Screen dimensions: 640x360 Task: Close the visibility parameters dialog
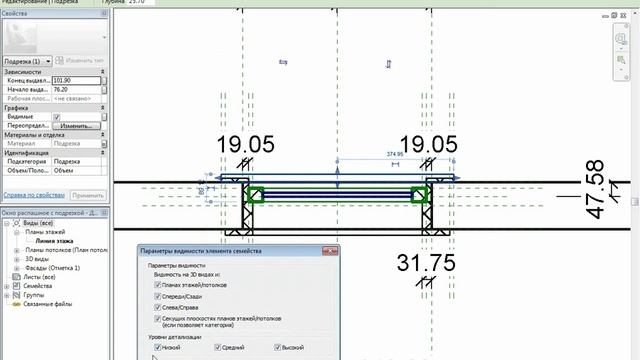coord(330,251)
